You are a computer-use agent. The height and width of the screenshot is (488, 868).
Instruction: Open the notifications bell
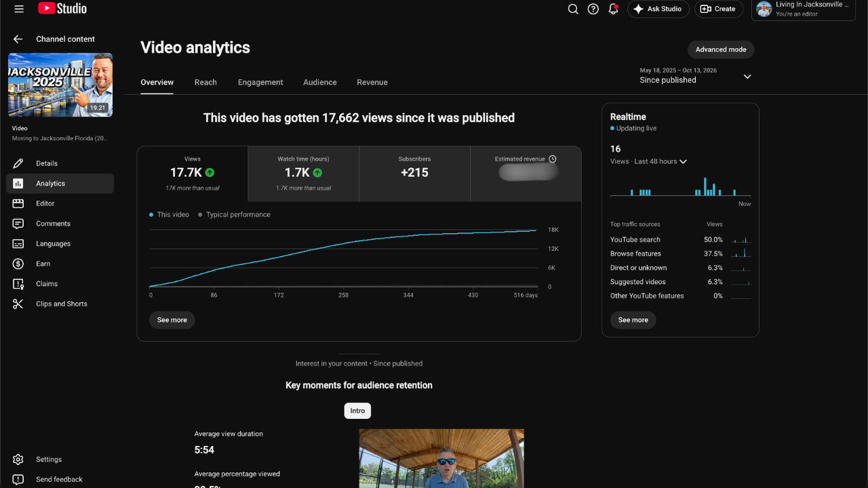coord(614,9)
